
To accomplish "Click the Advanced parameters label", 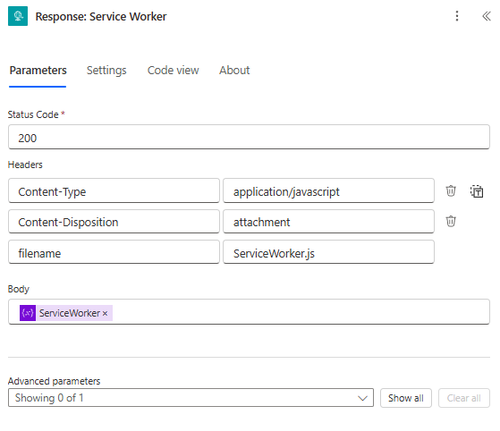I will tap(54, 381).
